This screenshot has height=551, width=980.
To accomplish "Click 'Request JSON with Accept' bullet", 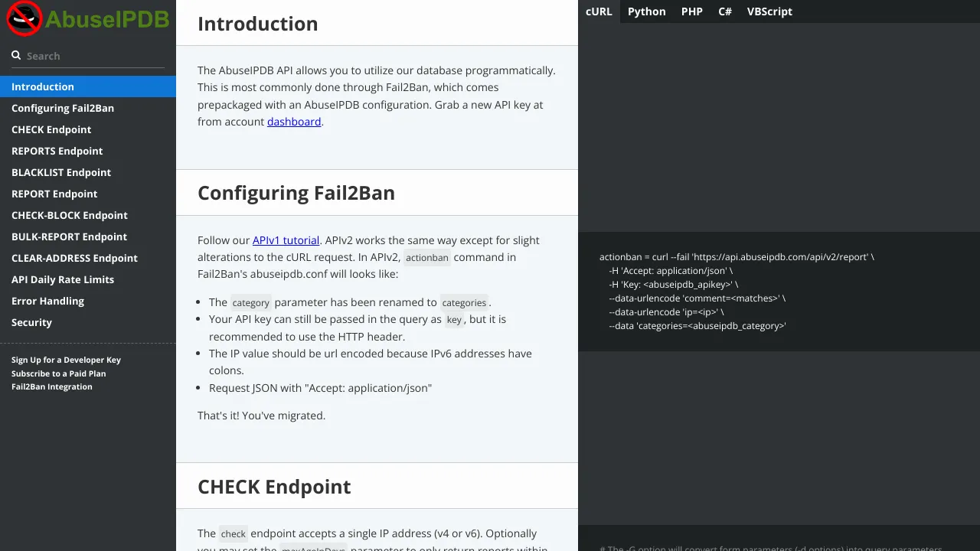I will [x=320, y=388].
